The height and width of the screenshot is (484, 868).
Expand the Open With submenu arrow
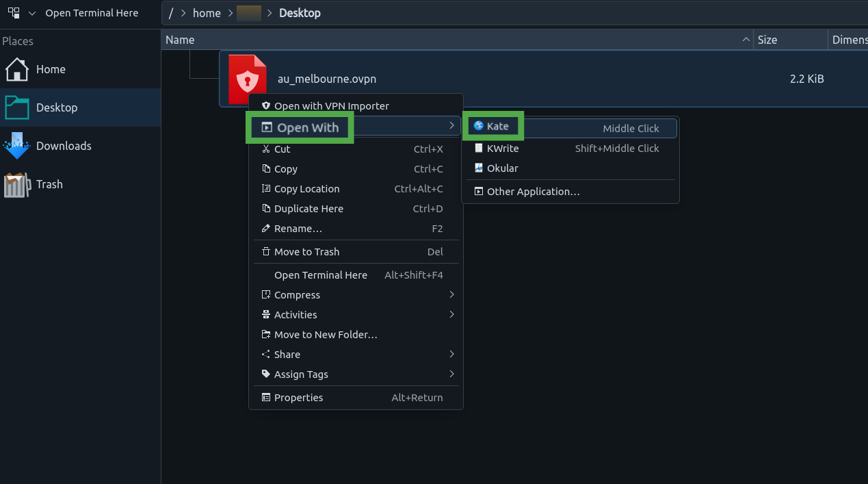(451, 126)
